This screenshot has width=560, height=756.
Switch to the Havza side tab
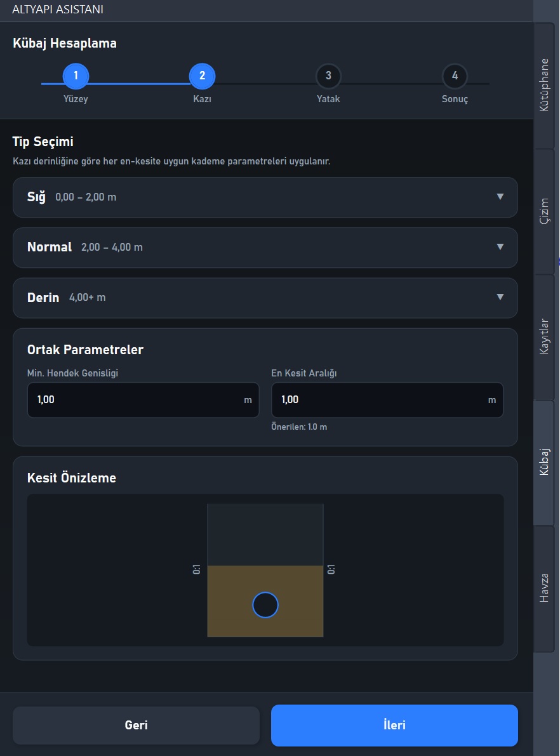[x=544, y=588]
